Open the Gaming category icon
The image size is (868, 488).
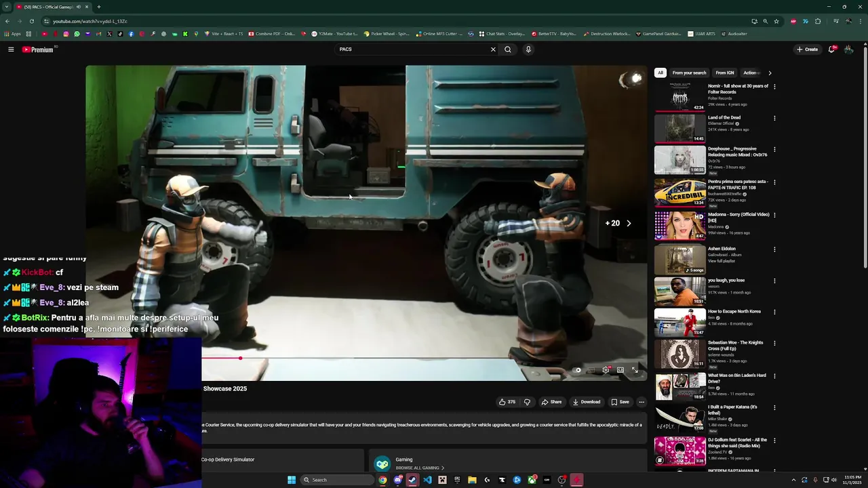(x=382, y=464)
